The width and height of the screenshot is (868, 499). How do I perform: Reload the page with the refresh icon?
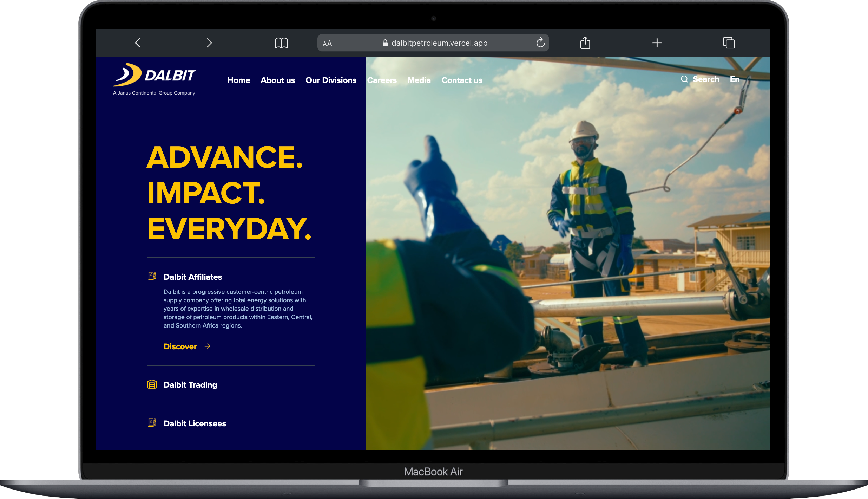tap(540, 43)
